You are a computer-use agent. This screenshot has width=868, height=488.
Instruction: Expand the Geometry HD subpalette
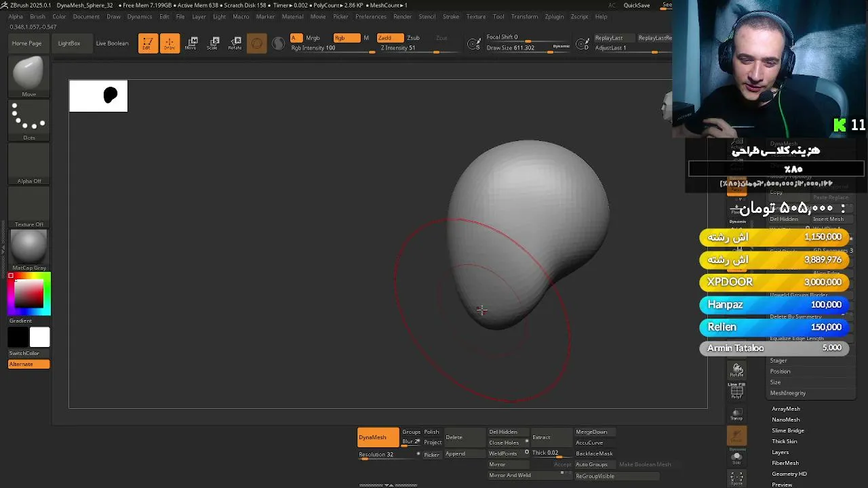tap(789, 474)
